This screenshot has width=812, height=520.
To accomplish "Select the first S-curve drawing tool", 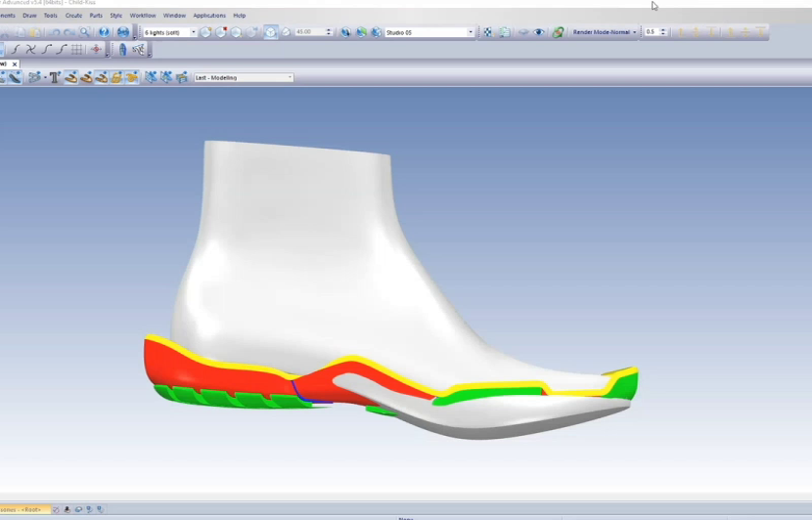I will click(x=16, y=50).
